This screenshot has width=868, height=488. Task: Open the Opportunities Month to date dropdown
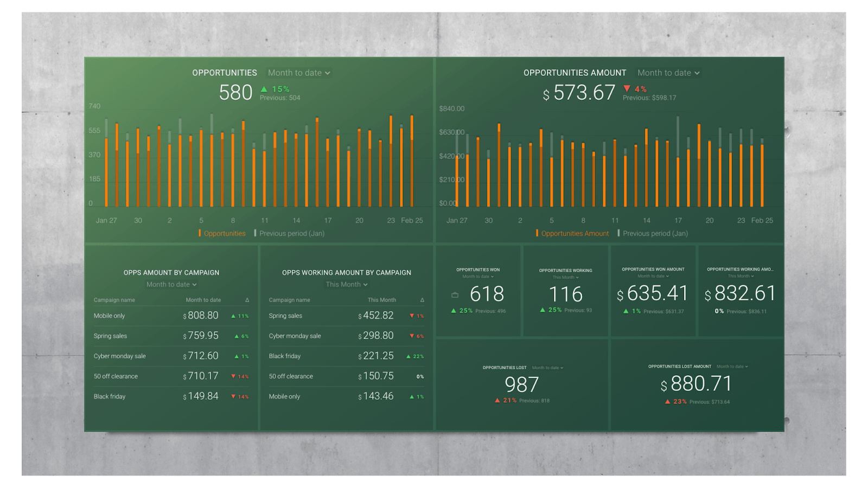coord(299,73)
